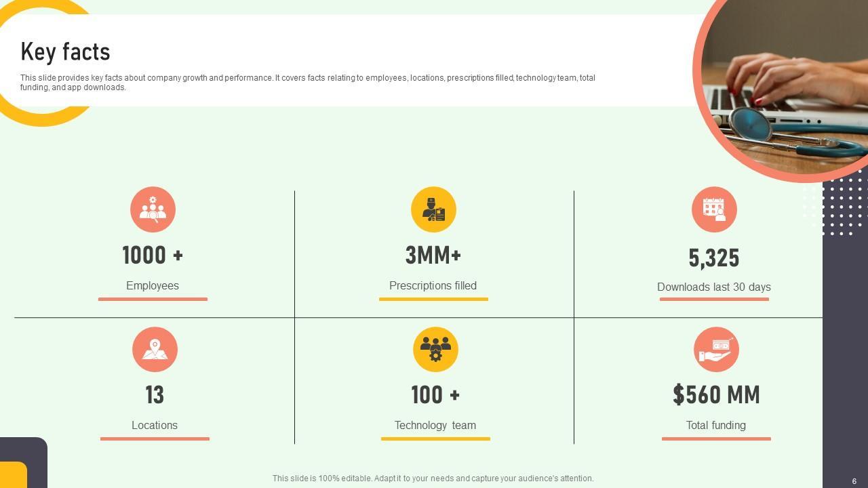The width and height of the screenshot is (868, 488).
Task: Click the Locations map pin icon
Action: pos(155,350)
